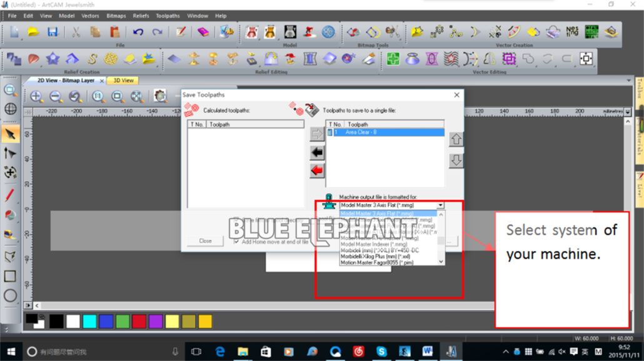The width and height of the screenshot is (644, 361).
Task: Open the Bitmaps menu
Action: pos(116,16)
